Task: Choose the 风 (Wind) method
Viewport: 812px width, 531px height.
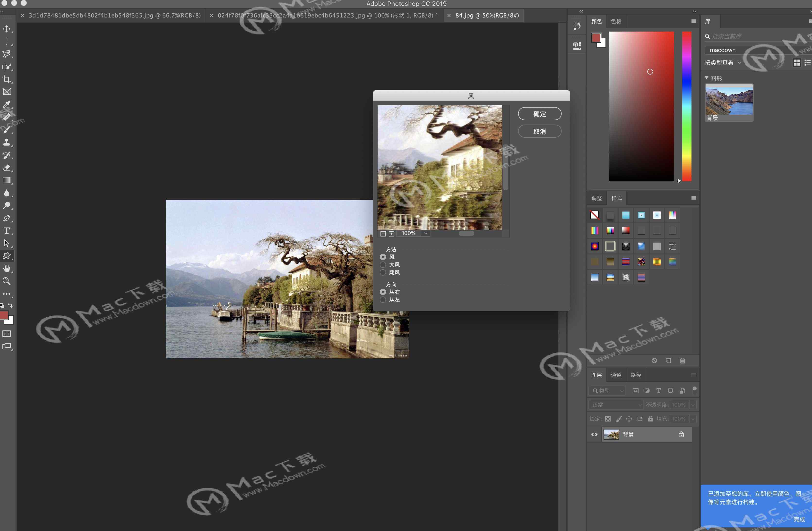Action: [x=383, y=257]
